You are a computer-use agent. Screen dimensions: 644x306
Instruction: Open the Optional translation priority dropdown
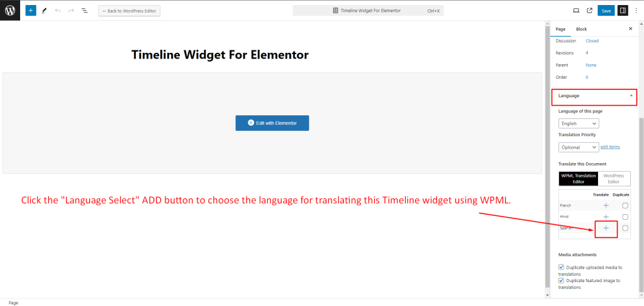579,147
